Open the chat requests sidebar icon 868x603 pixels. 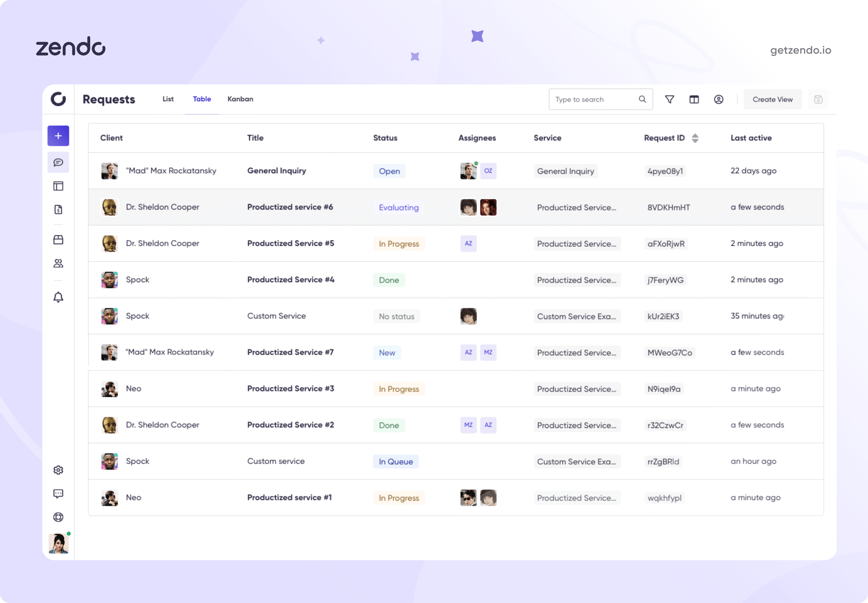(58, 163)
